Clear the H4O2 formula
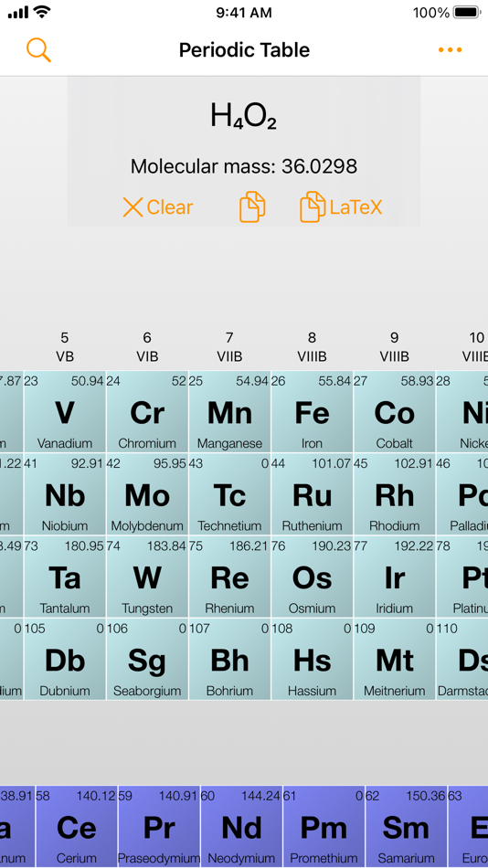This screenshot has width=488, height=868. 158,207
